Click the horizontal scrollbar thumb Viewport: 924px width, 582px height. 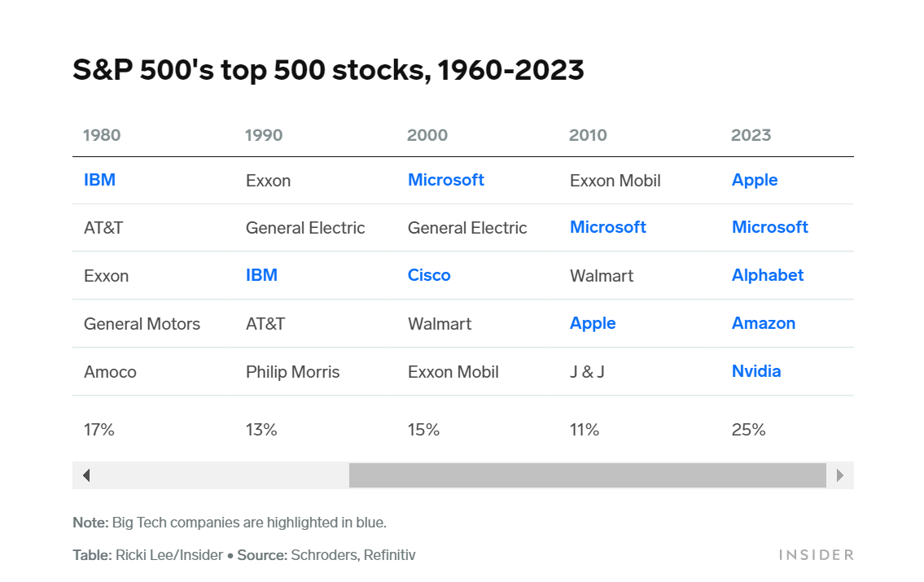[x=587, y=475]
